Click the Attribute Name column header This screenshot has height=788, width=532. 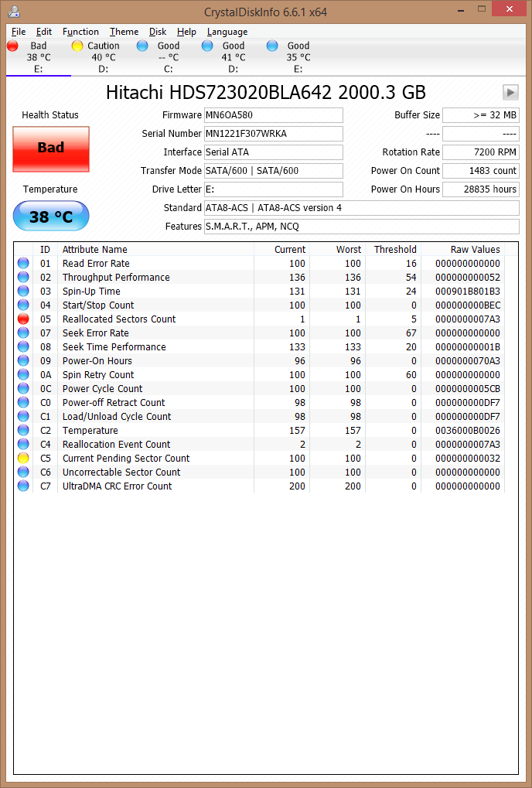pyautogui.click(x=155, y=249)
